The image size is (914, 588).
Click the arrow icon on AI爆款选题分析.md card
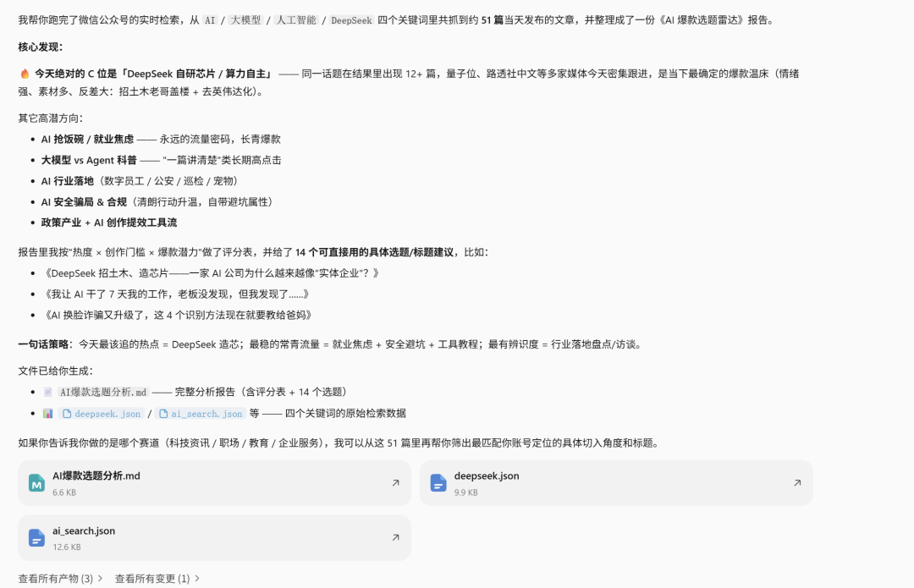tap(395, 483)
